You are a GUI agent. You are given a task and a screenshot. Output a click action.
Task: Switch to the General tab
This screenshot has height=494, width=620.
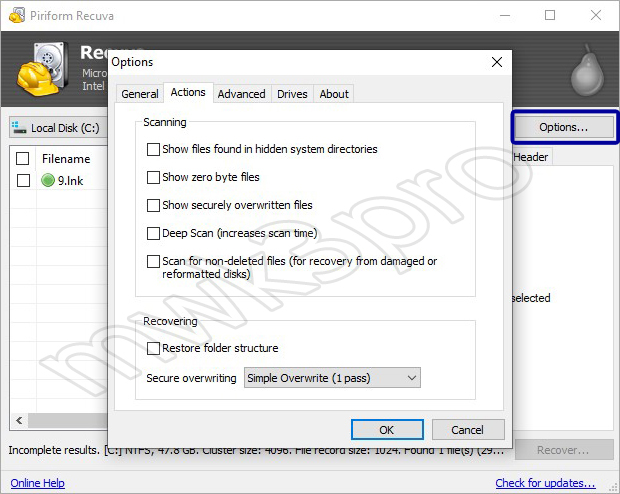(140, 94)
